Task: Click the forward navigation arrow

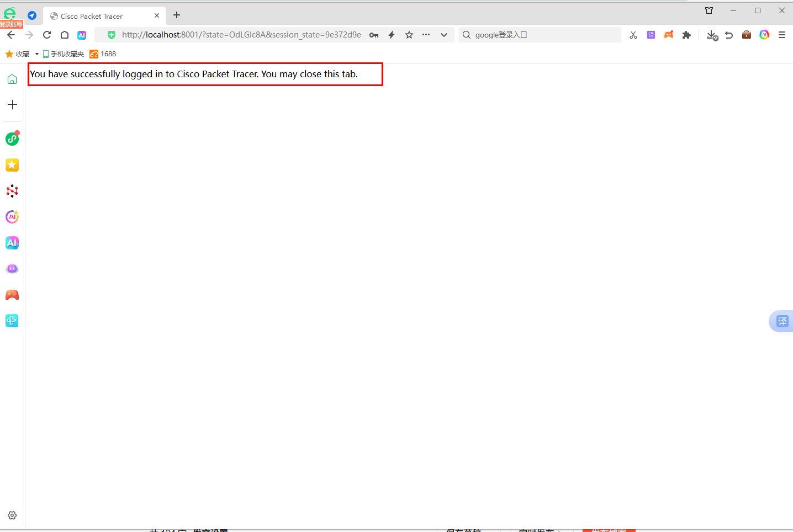Action: pos(29,35)
